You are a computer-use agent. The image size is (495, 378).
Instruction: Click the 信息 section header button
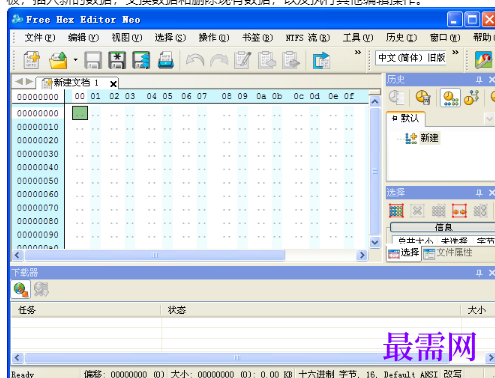click(443, 227)
